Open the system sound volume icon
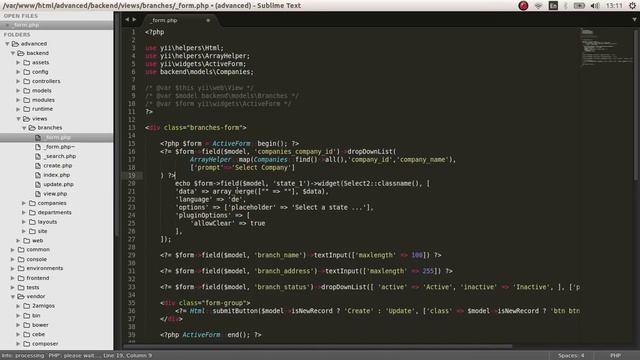This screenshot has width=640, height=360. pos(595,6)
